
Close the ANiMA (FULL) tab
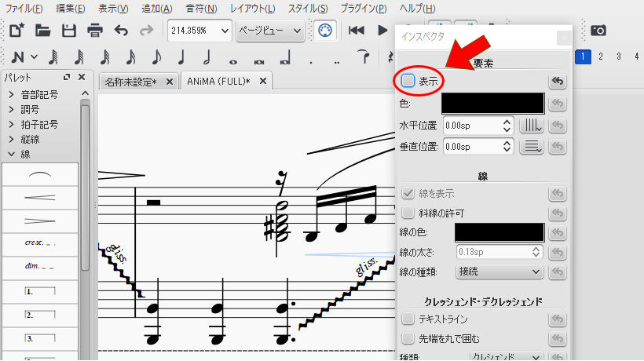[x=263, y=82]
